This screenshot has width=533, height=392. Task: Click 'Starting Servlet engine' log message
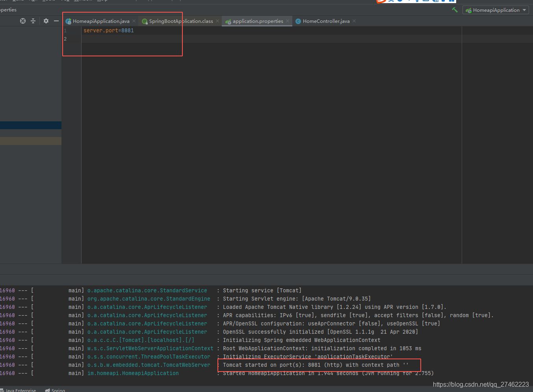click(297, 299)
